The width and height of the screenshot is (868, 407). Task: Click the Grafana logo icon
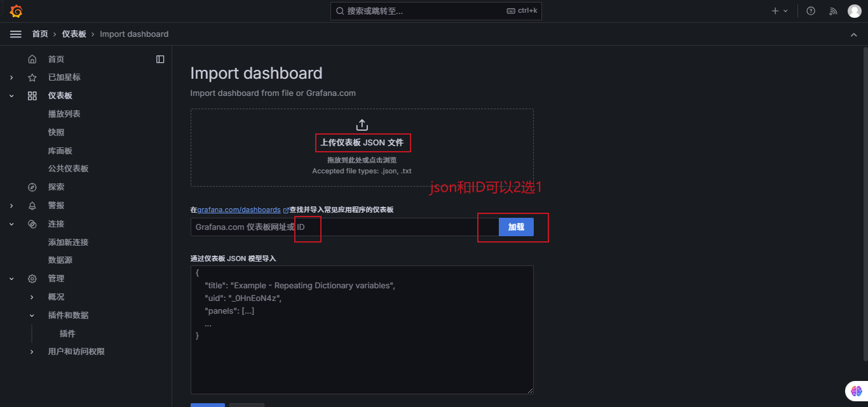(16, 11)
